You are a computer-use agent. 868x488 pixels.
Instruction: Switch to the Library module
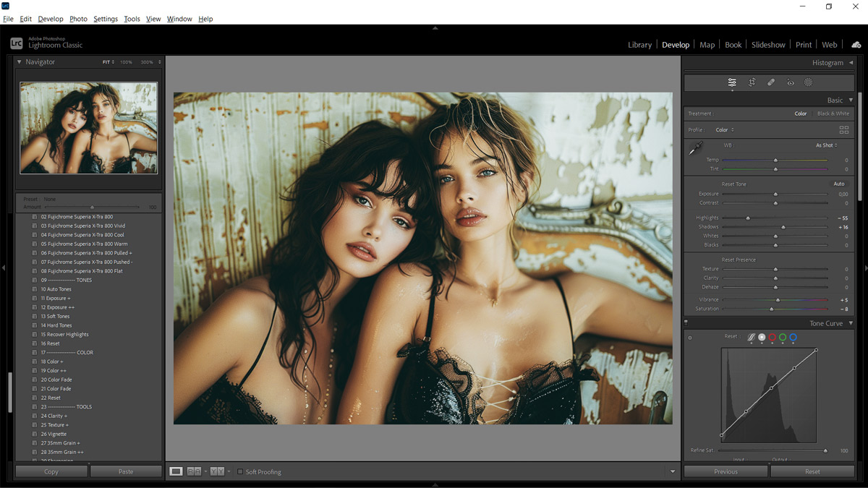click(639, 44)
